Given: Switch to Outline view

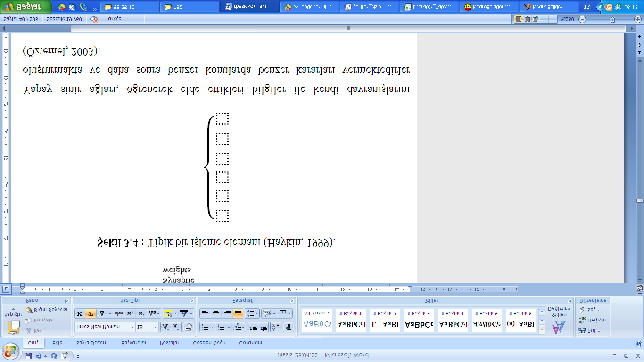Looking at the screenshot, I should click(544, 19).
